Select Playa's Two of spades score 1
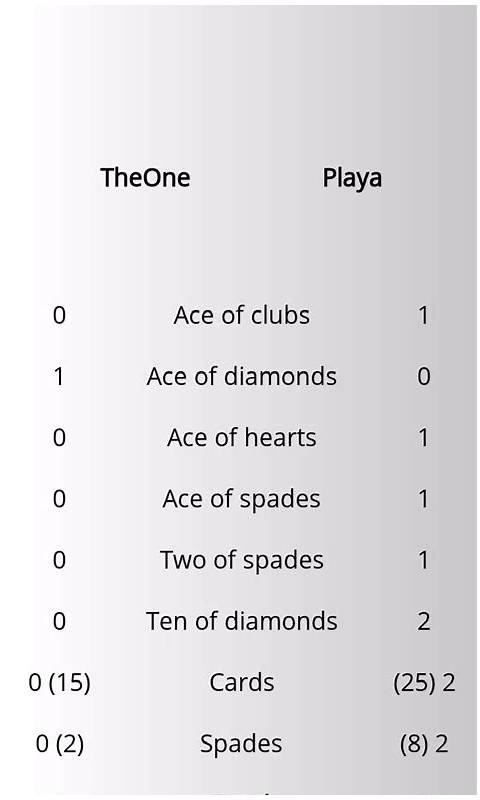 tap(423, 560)
